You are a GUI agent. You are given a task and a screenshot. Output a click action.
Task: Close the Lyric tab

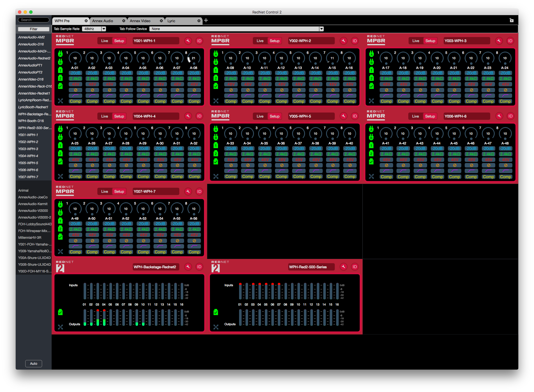[x=199, y=21]
